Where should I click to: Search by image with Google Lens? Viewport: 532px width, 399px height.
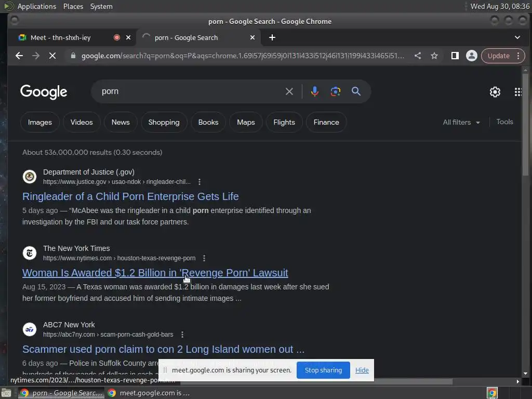point(336,91)
